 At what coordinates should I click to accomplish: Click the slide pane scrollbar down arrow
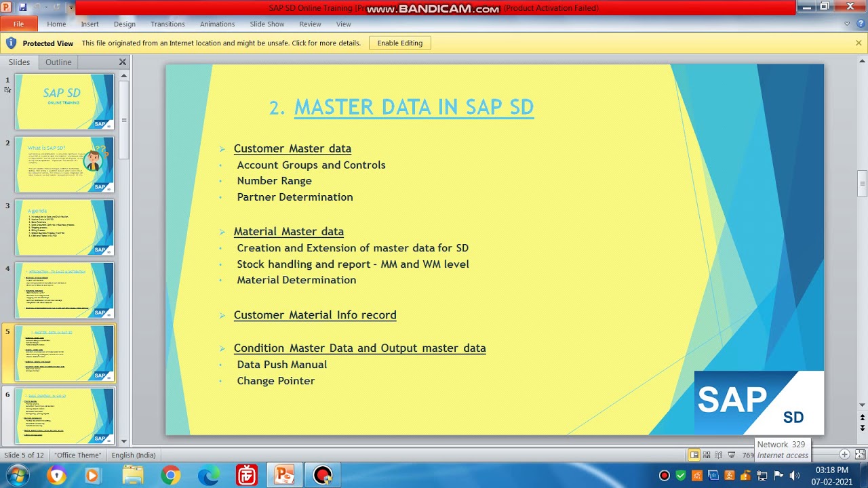[x=123, y=441]
